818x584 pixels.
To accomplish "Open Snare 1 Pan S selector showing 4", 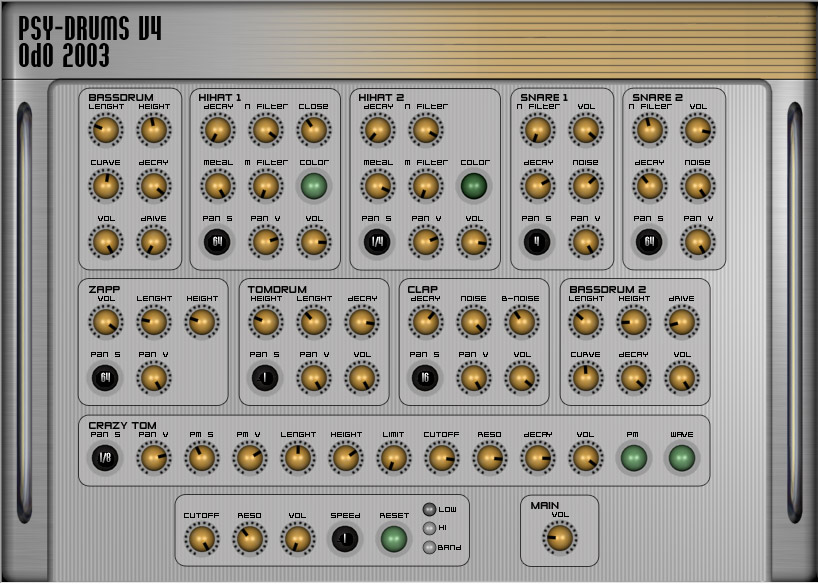I will click(x=537, y=242).
